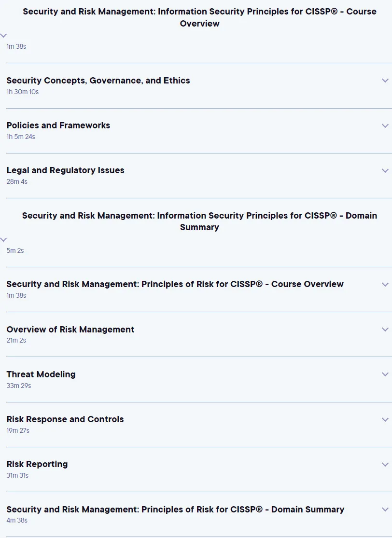Expand the Risk Response and Controls chevron
The width and height of the screenshot is (392, 538).
pyautogui.click(x=385, y=420)
